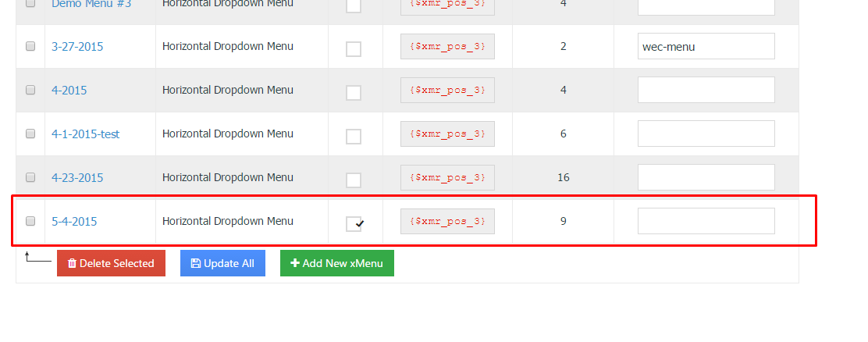Click the Add New xMenu button
Screen dimensions: 868x342
tap(337, 263)
